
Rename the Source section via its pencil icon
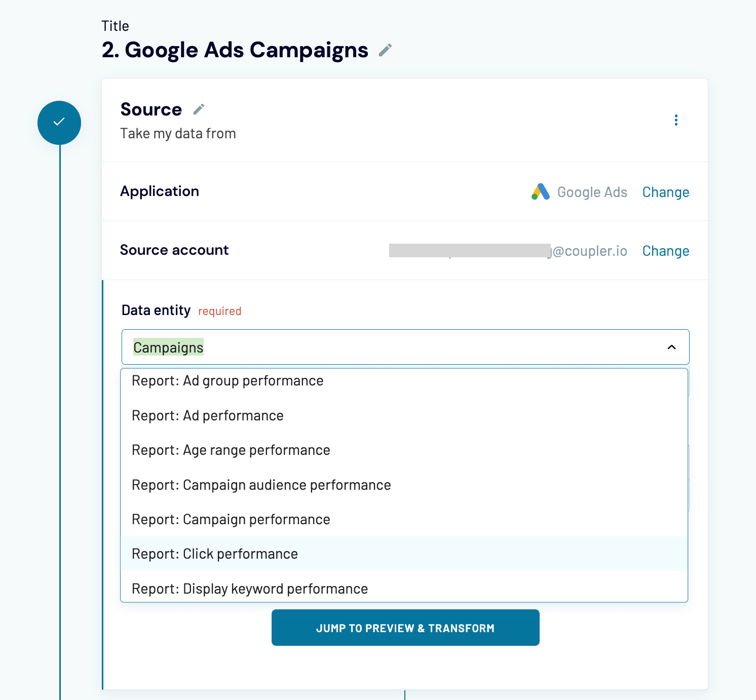coord(199,108)
